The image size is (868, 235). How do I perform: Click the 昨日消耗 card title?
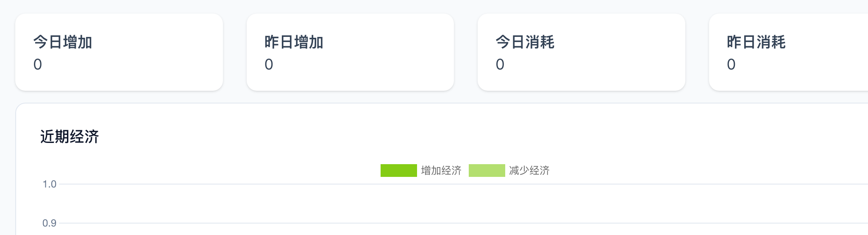coord(756,42)
